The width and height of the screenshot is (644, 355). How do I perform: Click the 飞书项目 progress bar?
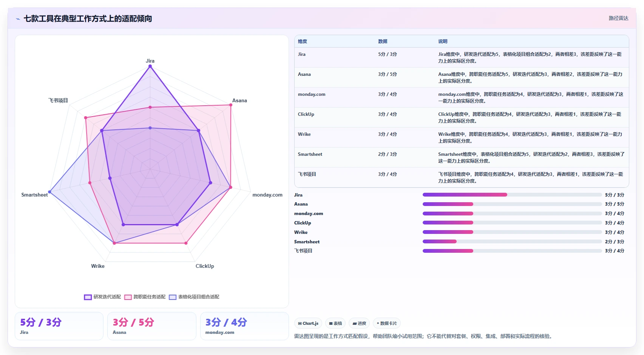click(512, 251)
